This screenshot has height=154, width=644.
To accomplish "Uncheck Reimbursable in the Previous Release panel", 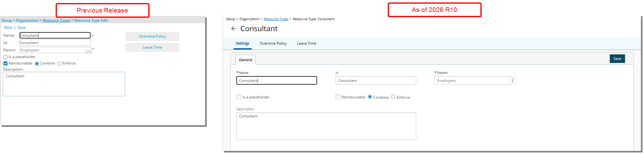I will 6,63.
